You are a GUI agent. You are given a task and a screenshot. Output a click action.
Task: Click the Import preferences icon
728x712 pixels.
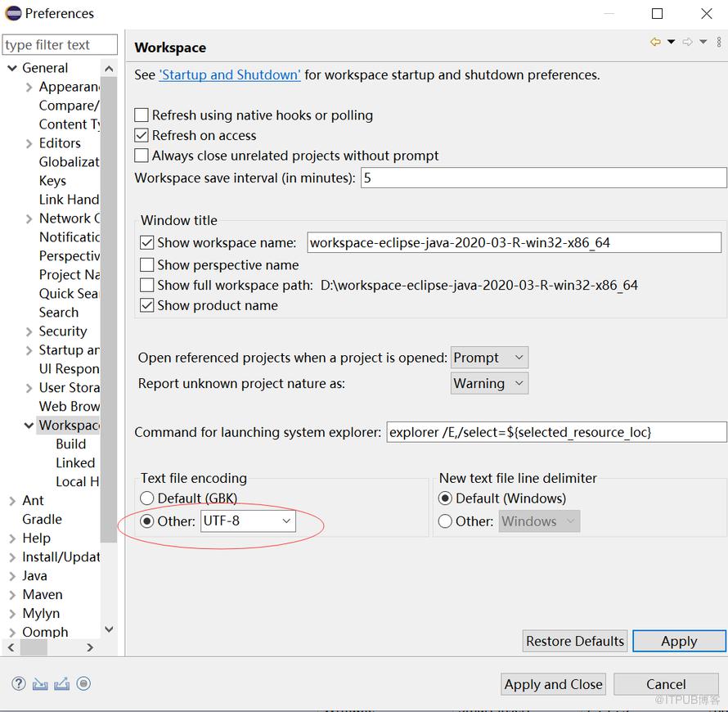pos(40,683)
